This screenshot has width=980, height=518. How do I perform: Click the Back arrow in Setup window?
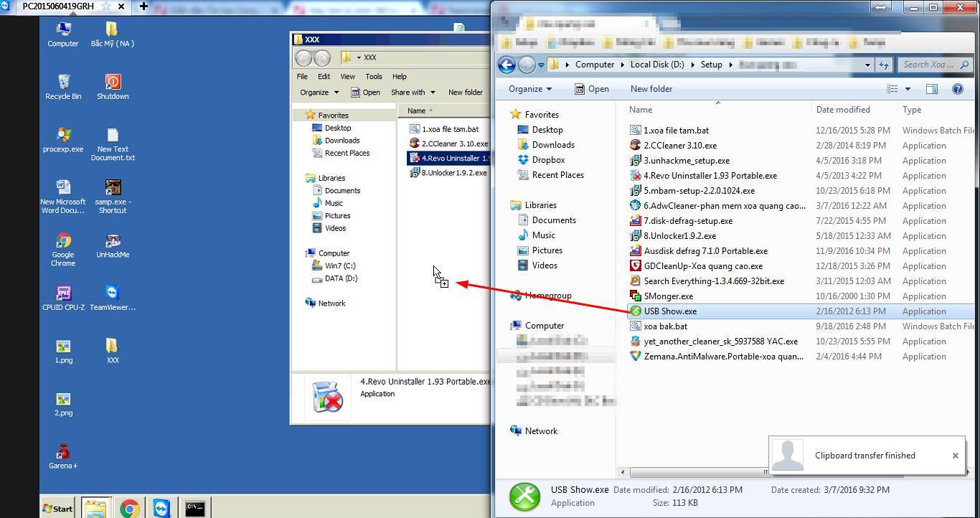click(507, 65)
